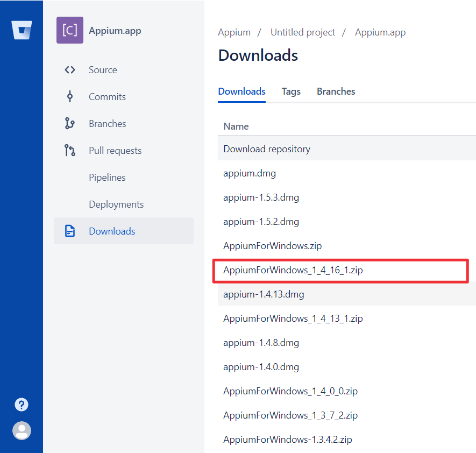The image size is (476, 453).
Task: Follow the Appium breadcrumb link
Action: click(234, 32)
